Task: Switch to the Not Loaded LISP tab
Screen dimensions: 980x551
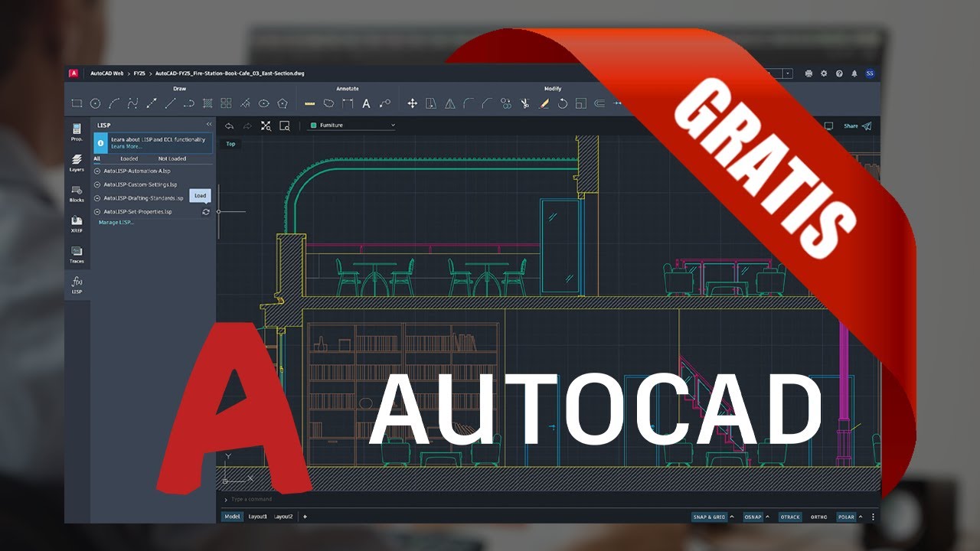Action: [171, 158]
